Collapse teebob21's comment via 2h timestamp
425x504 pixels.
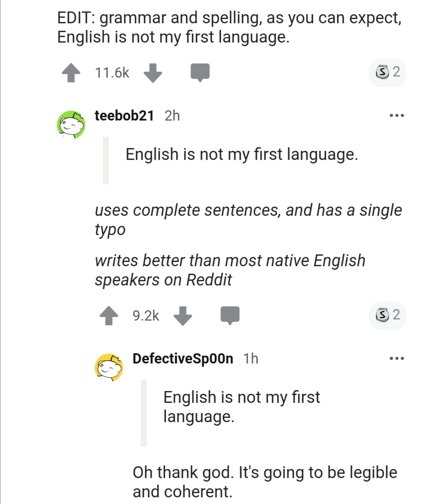click(x=172, y=116)
